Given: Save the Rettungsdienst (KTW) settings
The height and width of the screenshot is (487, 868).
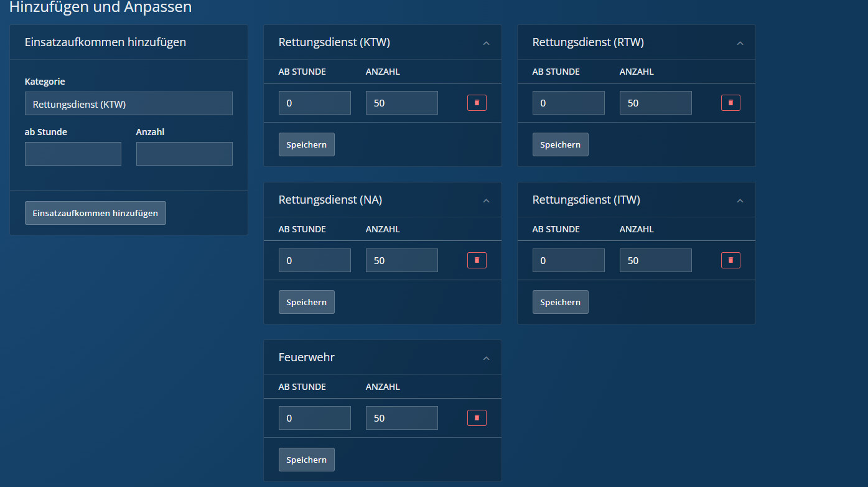Looking at the screenshot, I should tap(306, 144).
